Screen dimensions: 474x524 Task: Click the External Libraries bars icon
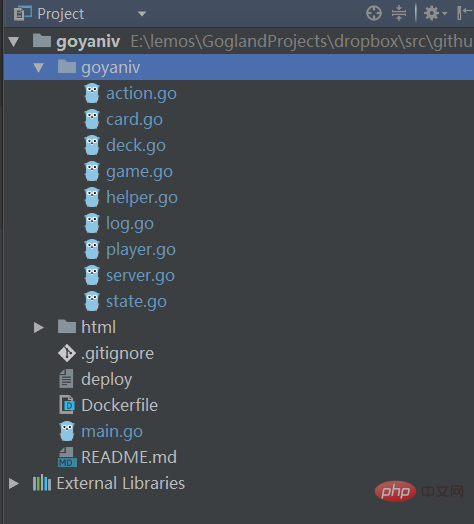(x=42, y=483)
